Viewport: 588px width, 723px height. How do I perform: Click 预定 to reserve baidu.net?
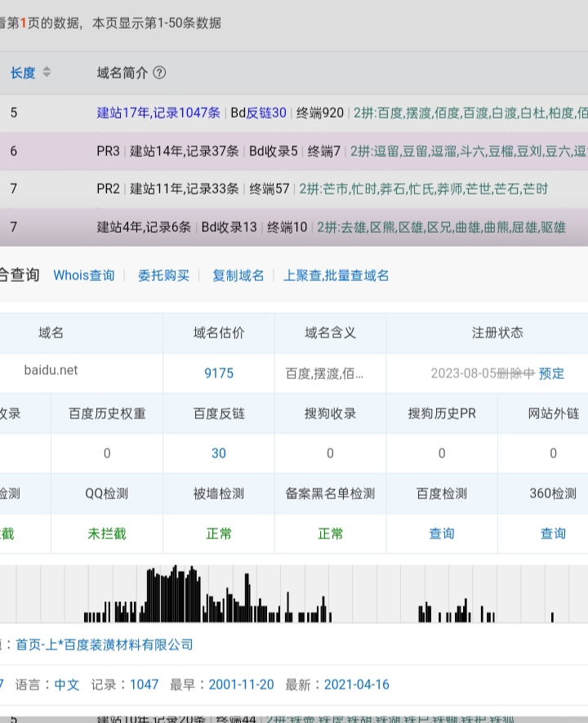coord(551,373)
